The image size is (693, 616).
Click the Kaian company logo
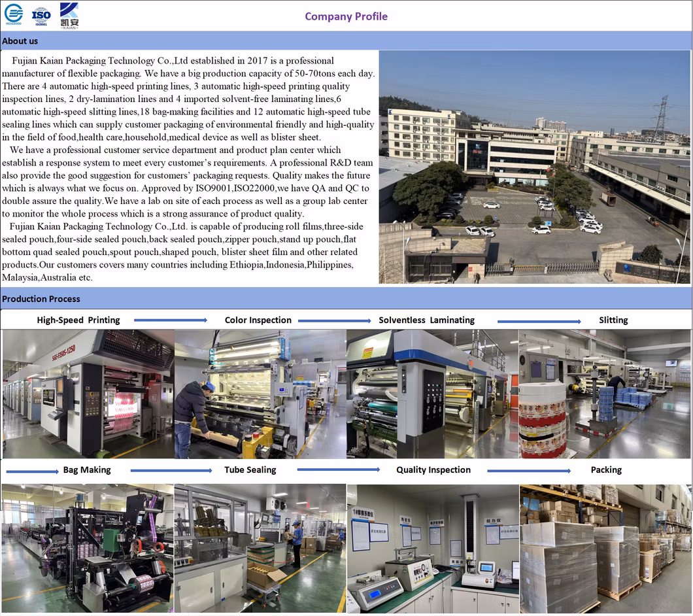(x=69, y=16)
